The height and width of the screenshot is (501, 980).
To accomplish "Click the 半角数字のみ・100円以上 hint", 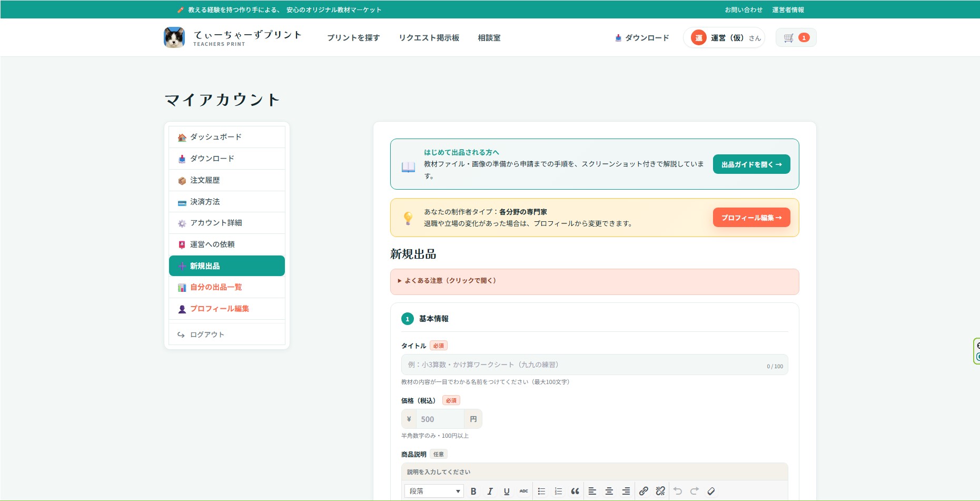I will point(435,436).
